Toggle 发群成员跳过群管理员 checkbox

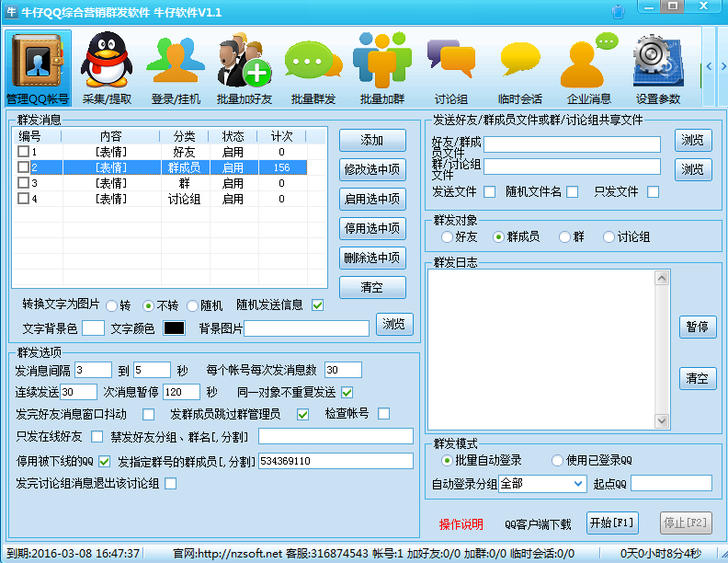pos(302,414)
